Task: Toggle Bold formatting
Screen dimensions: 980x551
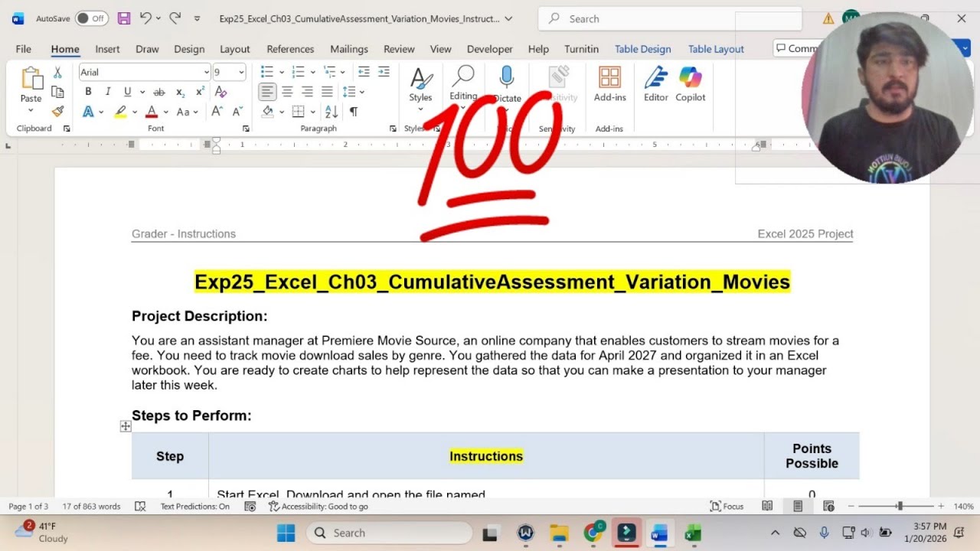Action: (x=88, y=92)
